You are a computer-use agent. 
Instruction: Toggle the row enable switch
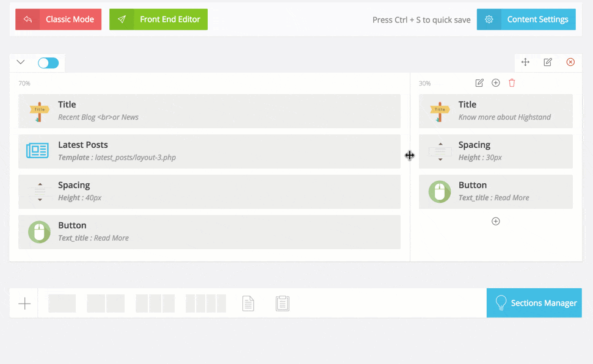click(x=48, y=63)
